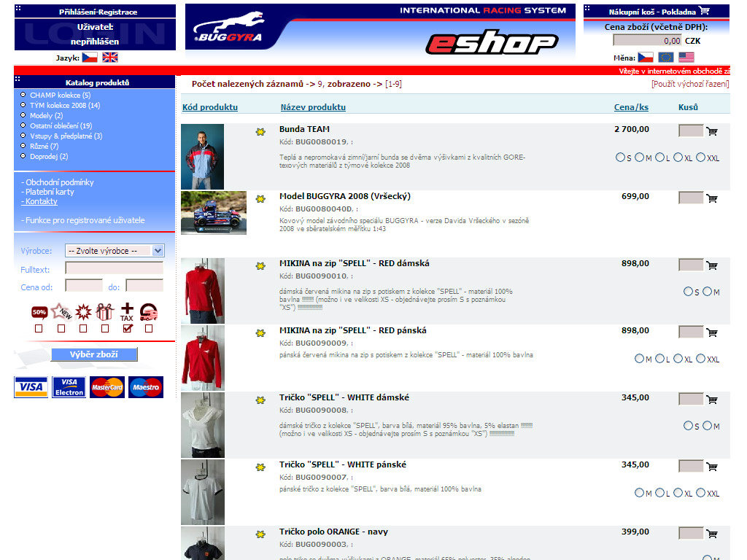Viewport: 747px width, 560px height.
Task: Click the Fulltext search field
Action: [x=115, y=268]
